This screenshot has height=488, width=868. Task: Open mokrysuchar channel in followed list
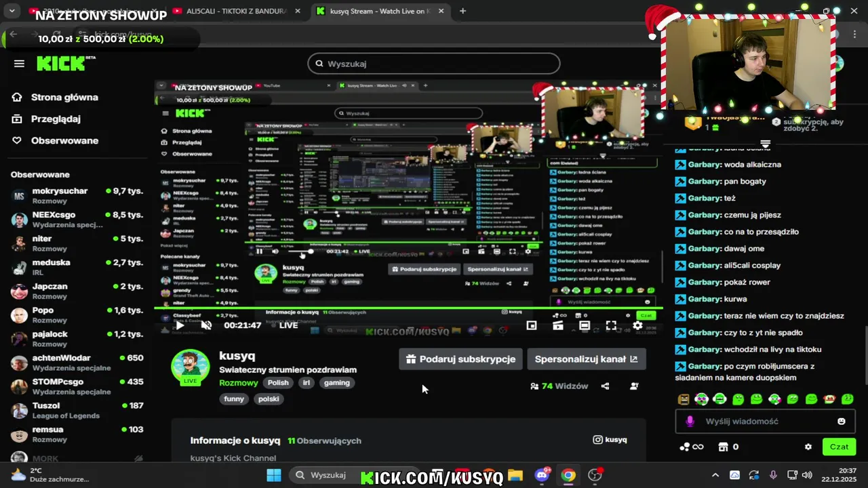77,196
